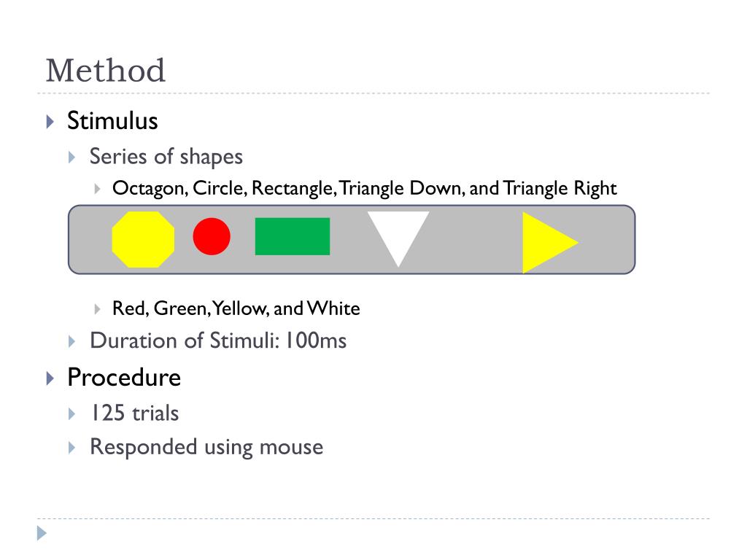Click the bullet arrow beside Stimulus
Image resolution: width=747 pixels, height=560 pixels.
click(50, 122)
